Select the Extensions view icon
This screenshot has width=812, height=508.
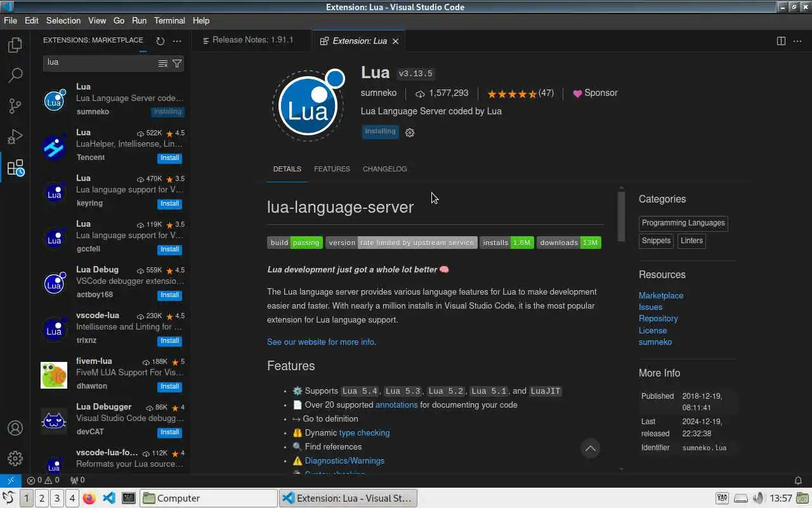pos(15,168)
